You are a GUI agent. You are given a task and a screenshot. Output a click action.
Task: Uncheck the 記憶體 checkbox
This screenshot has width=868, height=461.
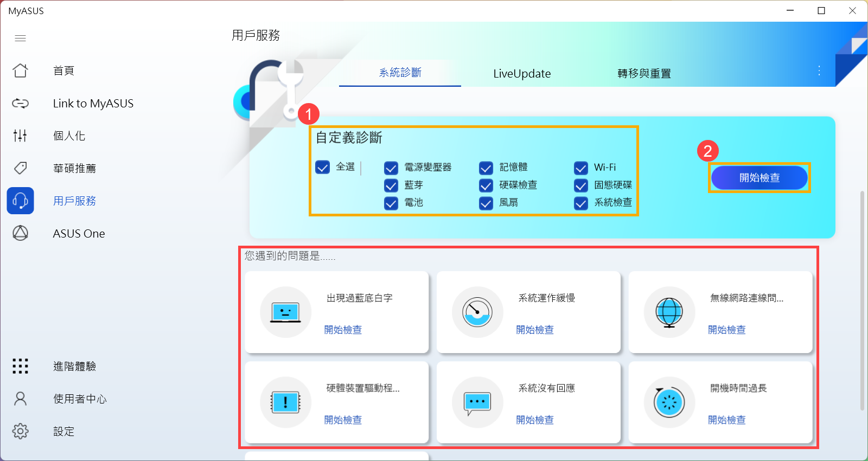486,168
